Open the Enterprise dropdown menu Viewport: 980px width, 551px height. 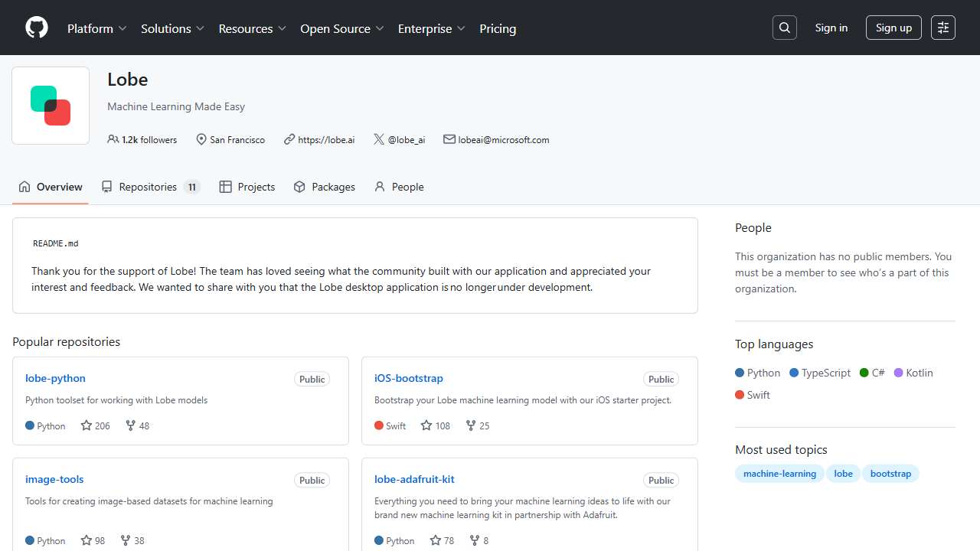(431, 28)
